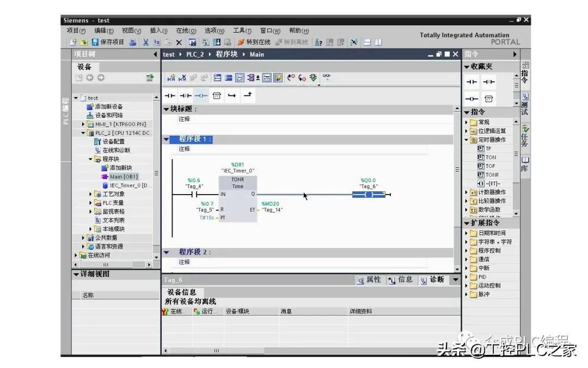This screenshot has height=368, width=588.
Task: Click the open all networks icon
Action: pyautogui.click(x=217, y=78)
